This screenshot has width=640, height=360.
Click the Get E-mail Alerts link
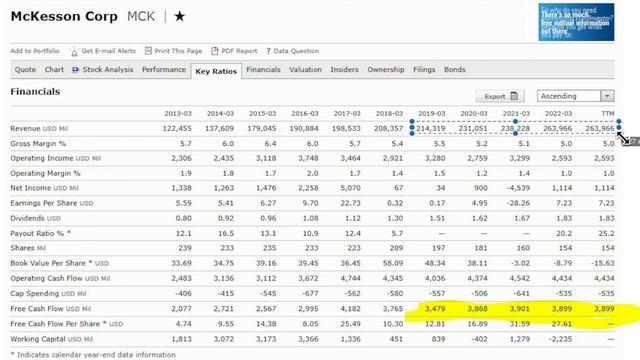[x=109, y=51]
